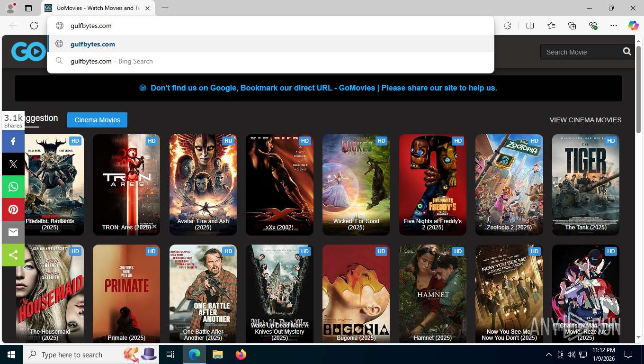Click the browser back arrow
Screen dimensions: 644x364
pos(13,26)
